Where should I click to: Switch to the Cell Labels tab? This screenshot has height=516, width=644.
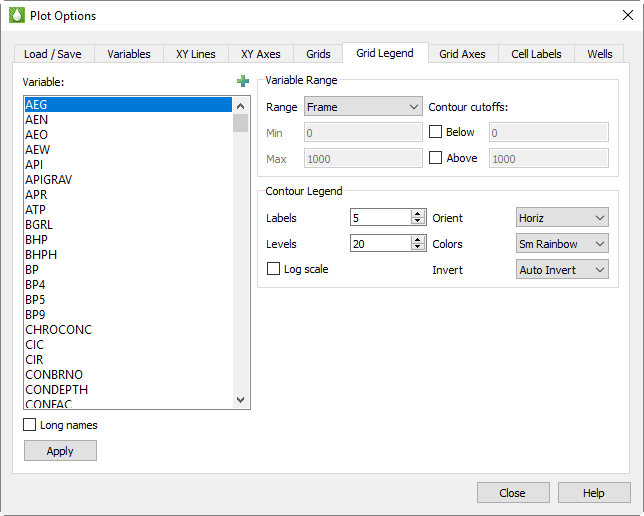click(x=536, y=54)
